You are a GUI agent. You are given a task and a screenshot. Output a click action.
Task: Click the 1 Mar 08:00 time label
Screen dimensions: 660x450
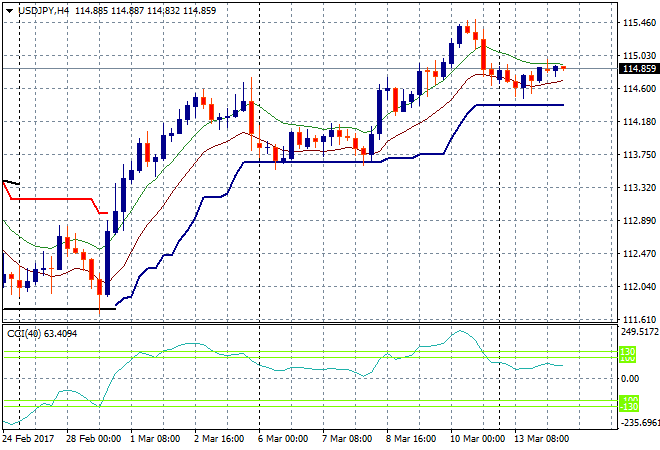(x=155, y=439)
